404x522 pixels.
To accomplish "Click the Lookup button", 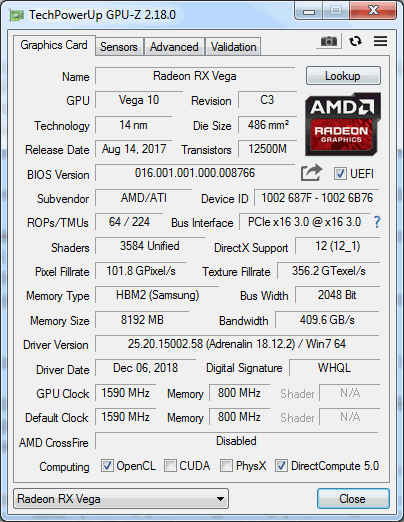I will [343, 76].
